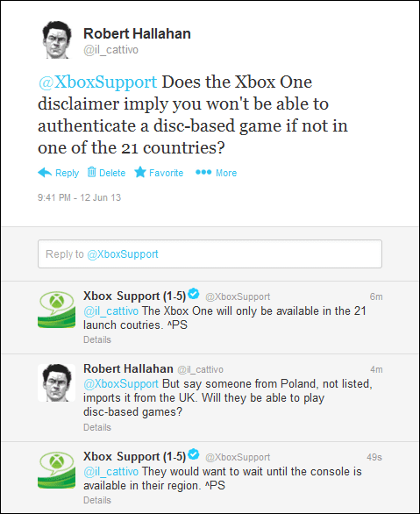Screen dimensions: 420x514
Task: Open the More options ellipsis
Action: (x=203, y=172)
